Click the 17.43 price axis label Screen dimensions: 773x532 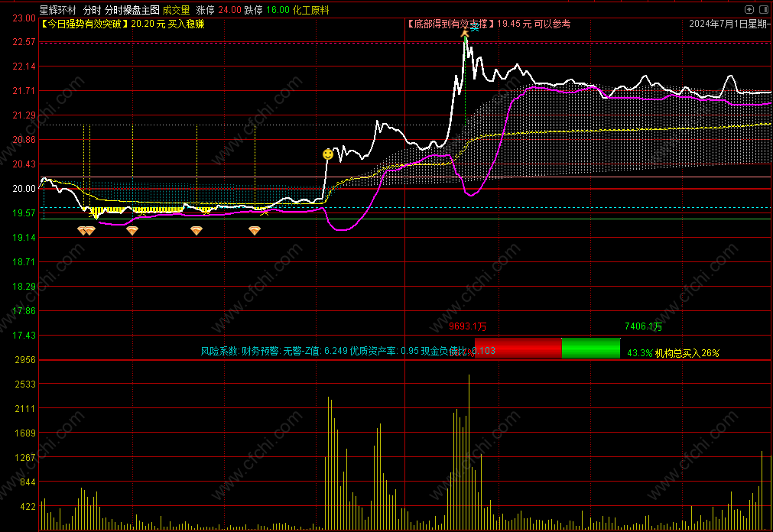point(24,336)
